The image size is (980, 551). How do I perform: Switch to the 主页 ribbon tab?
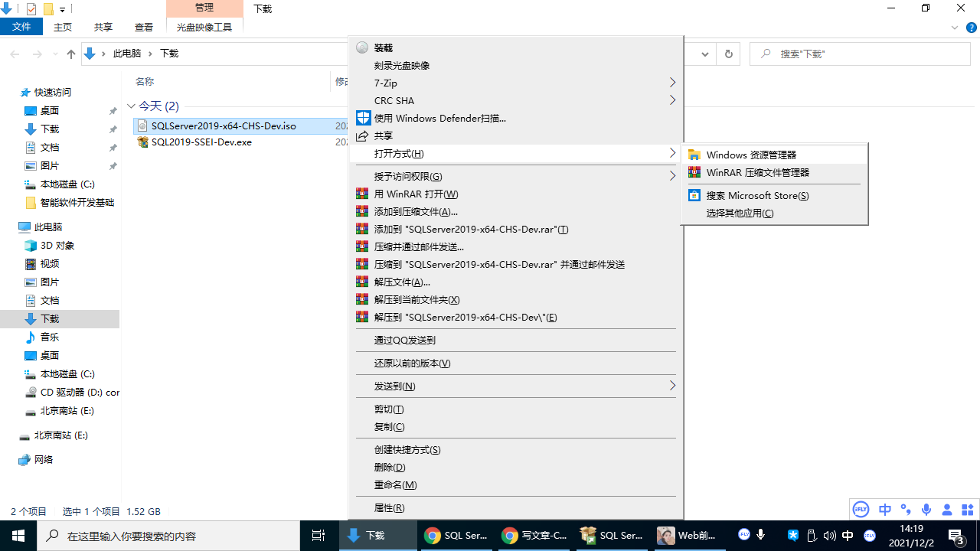(63, 26)
